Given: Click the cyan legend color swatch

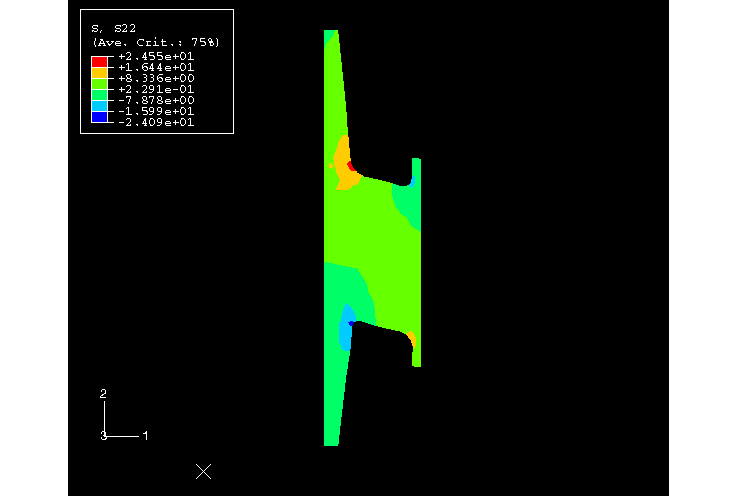Looking at the screenshot, I should coord(100,106).
